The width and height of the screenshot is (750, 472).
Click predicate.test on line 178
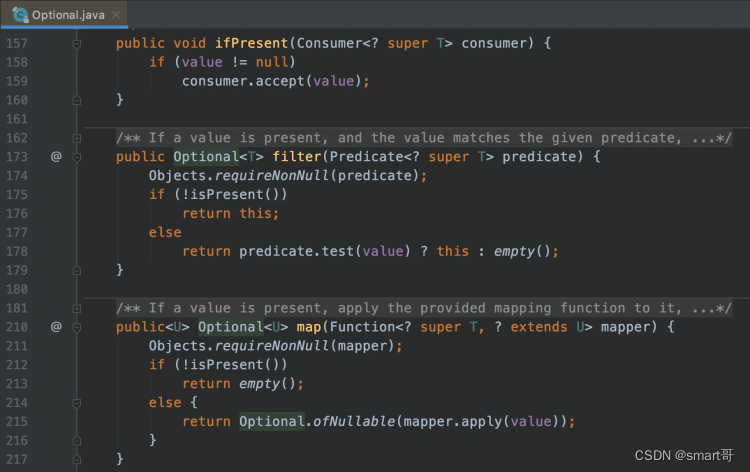[x=297, y=251]
